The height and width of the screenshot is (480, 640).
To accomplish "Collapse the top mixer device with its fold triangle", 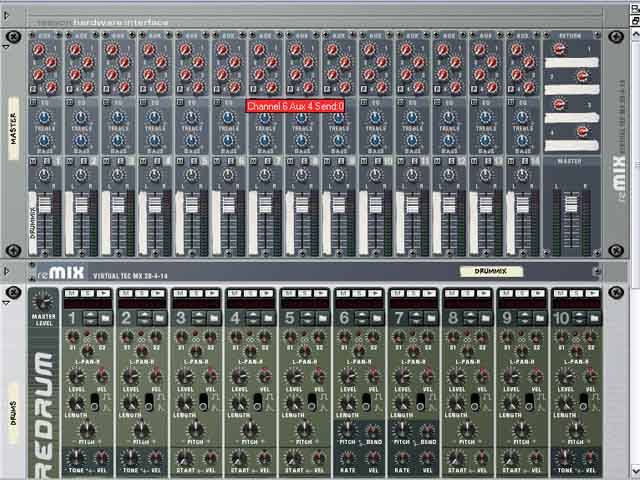I will click(x=6, y=47).
